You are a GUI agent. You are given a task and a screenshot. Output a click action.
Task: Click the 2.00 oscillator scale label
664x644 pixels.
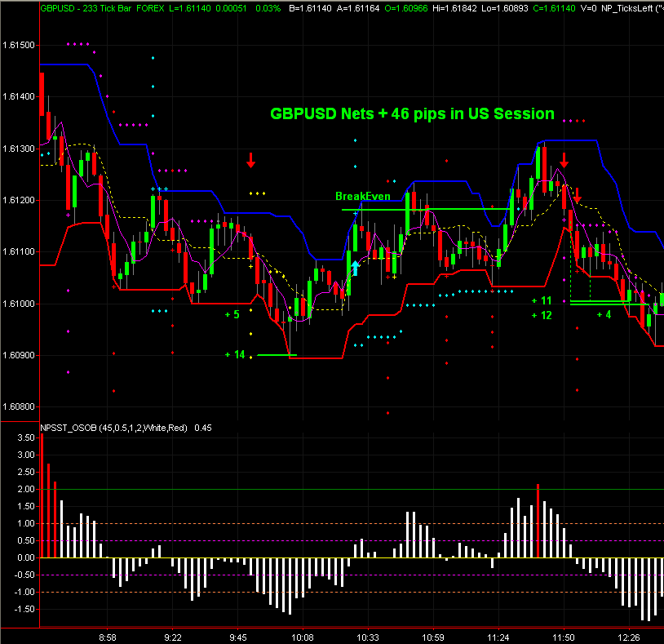click(26, 489)
